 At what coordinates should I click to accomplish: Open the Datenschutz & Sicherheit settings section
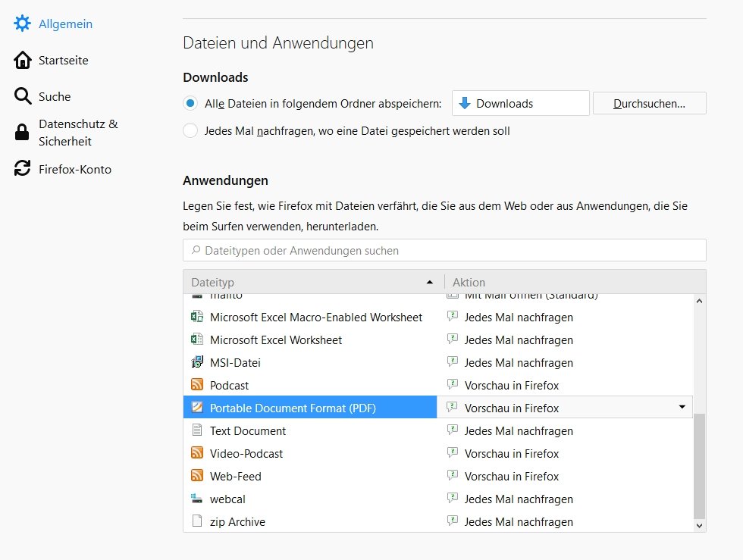(x=78, y=133)
